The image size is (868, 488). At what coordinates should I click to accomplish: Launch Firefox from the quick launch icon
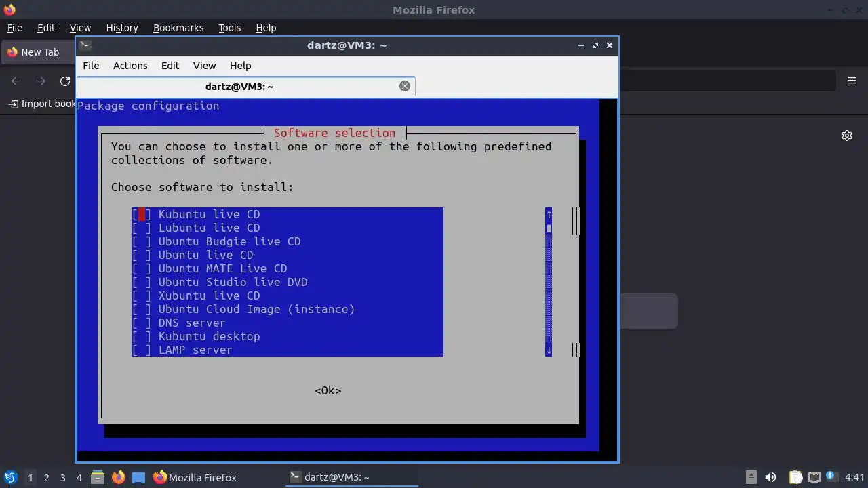pyautogui.click(x=118, y=477)
